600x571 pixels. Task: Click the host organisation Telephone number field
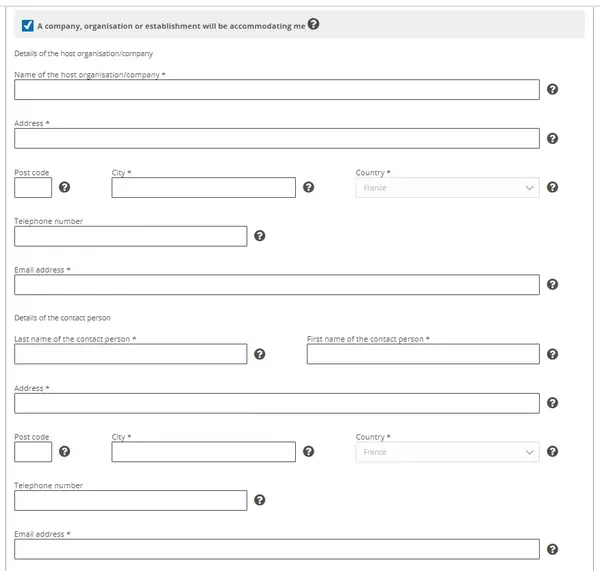(131, 236)
